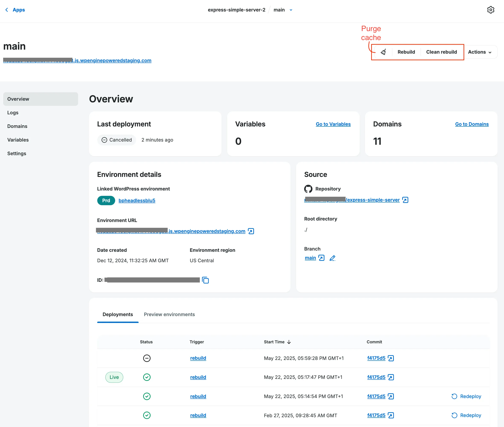Open commit link icon for 05:14:54 PM deployment
This screenshot has width=504, height=427.
coord(391,396)
